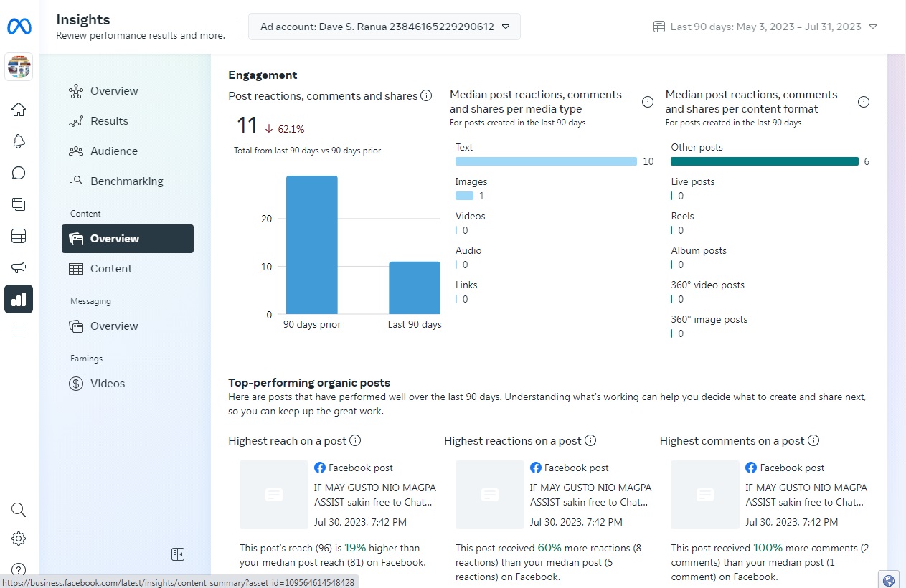Open Benchmarking section
Screen dimensions: 906x588
tap(126, 181)
